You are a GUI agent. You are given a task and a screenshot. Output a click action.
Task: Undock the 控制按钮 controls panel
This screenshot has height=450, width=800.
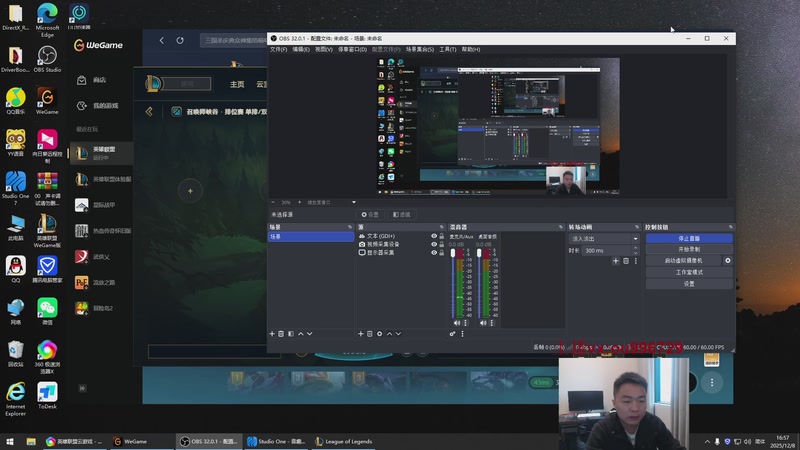731,227
